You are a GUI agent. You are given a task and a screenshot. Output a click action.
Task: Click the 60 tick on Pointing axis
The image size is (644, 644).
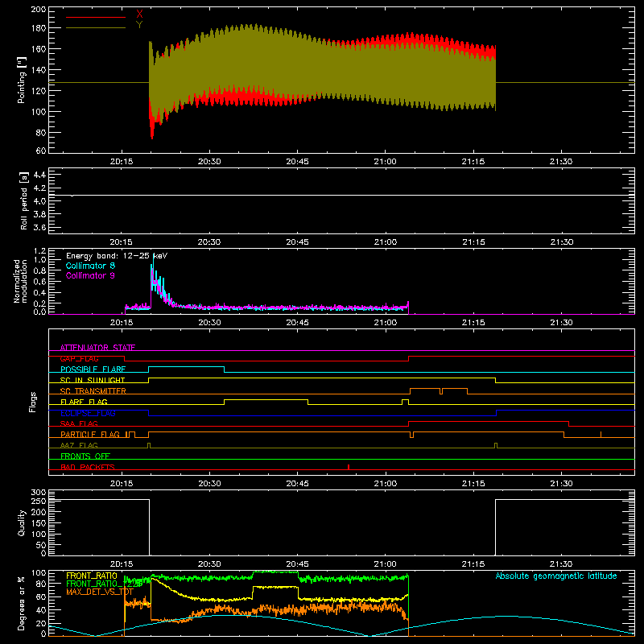coord(41,151)
